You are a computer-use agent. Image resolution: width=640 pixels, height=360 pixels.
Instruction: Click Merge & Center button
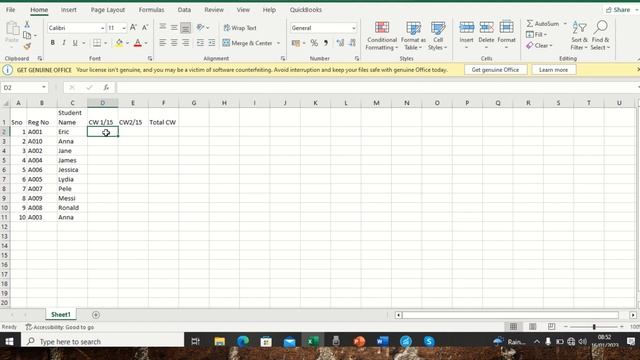[x=248, y=43]
